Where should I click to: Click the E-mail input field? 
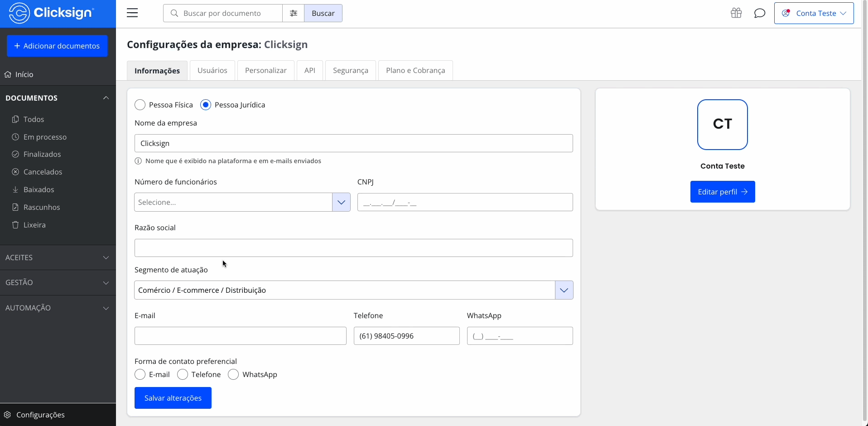241,336
